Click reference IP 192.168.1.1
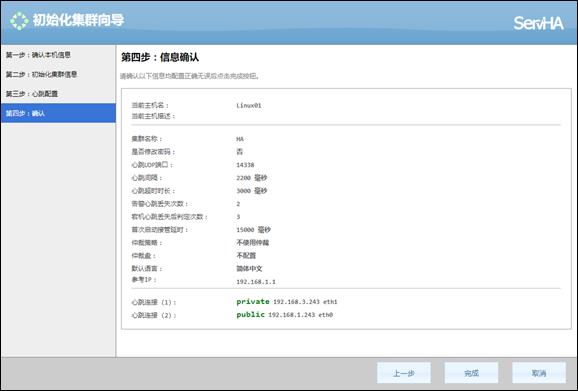 (256, 282)
